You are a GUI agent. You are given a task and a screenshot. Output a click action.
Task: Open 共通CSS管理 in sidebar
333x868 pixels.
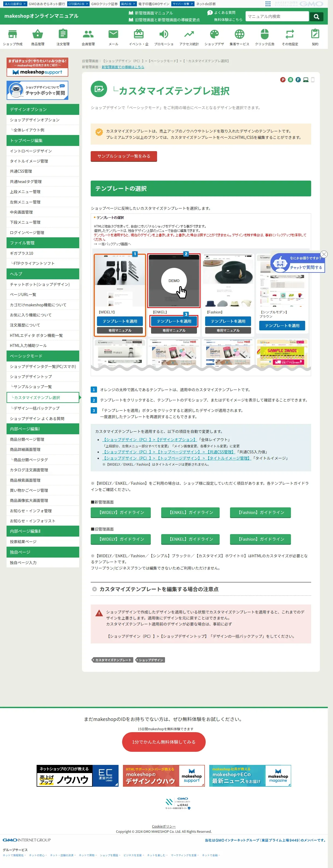point(43,171)
